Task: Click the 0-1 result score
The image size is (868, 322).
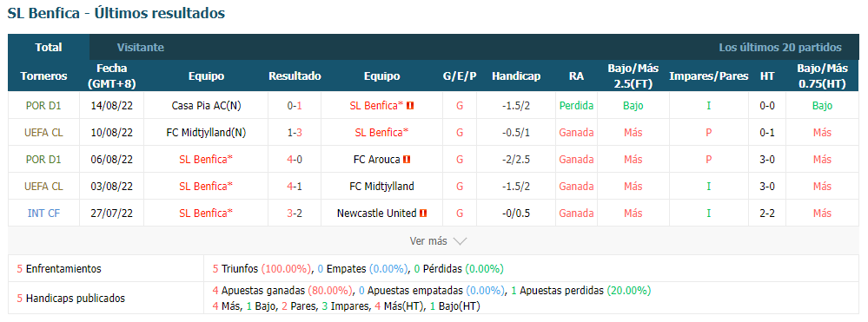Action: pyautogui.click(x=295, y=105)
